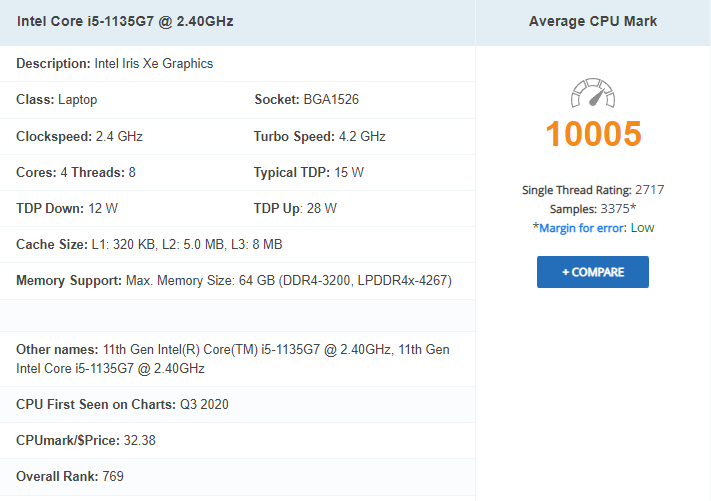Screen dimensions: 711x501
Task: Click the Socket BGA1526 entry
Action: pos(307,99)
